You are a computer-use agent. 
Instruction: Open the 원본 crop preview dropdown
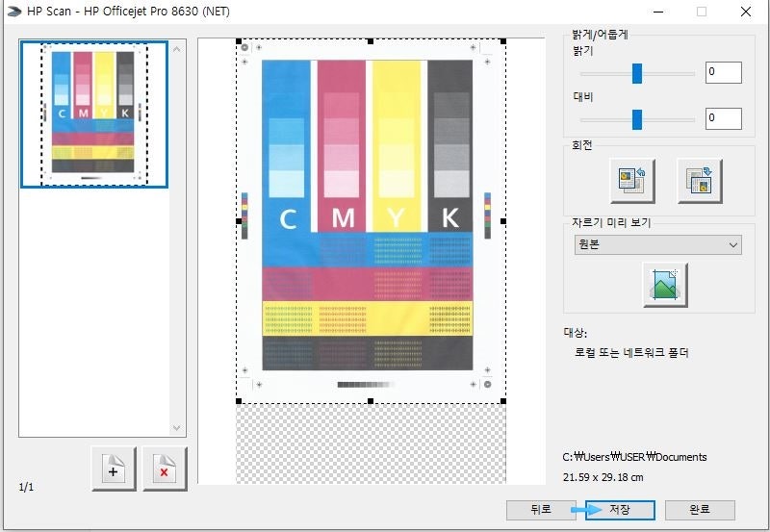(x=658, y=244)
